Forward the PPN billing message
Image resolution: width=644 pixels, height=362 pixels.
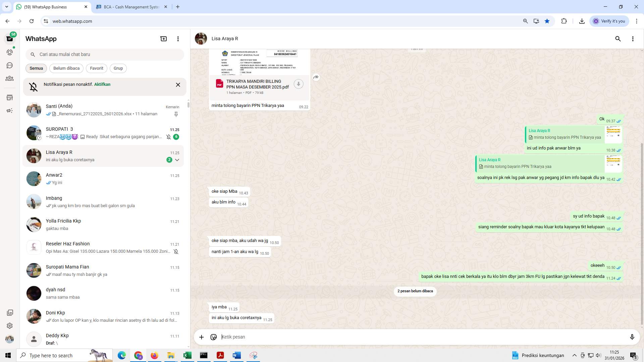coord(316,77)
